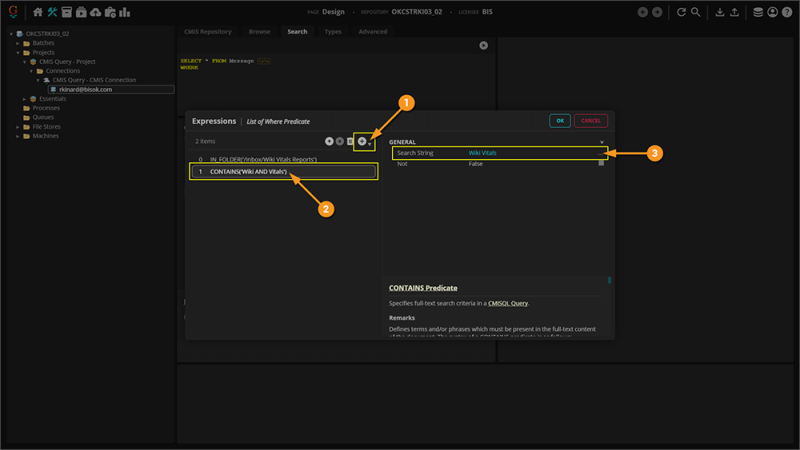The image size is (800, 450).
Task: Expand the Batches folder arrow
Action: [x=18, y=43]
